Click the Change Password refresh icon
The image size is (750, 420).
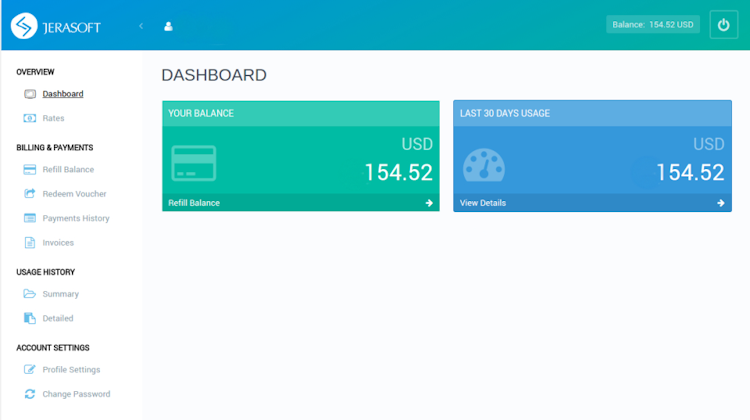30,394
